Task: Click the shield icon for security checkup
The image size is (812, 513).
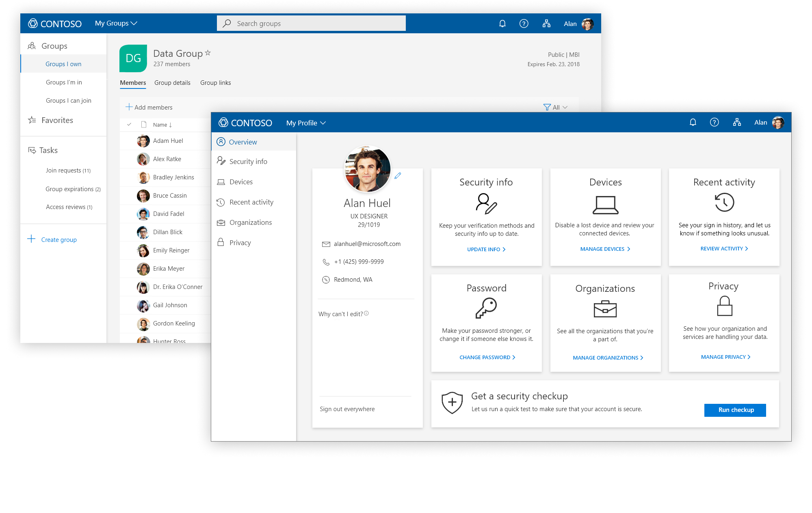Action: point(452,403)
